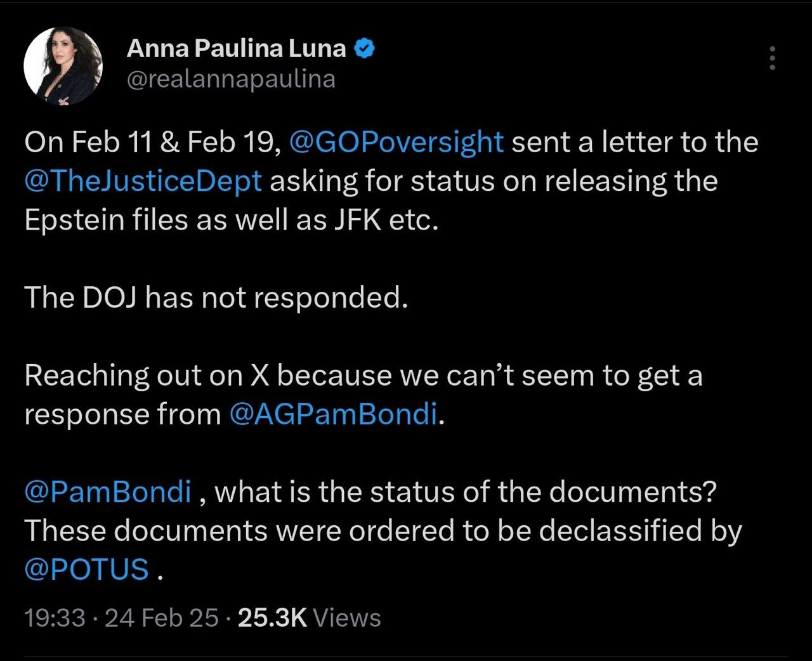Click the @PamBondi mention
This screenshot has width=812, height=661.
[x=108, y=492]
